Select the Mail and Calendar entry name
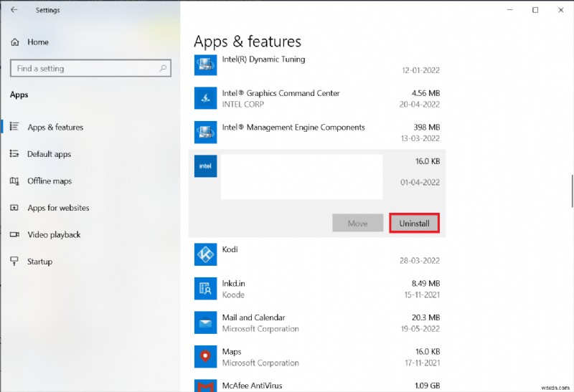 [x=253, y=317]
